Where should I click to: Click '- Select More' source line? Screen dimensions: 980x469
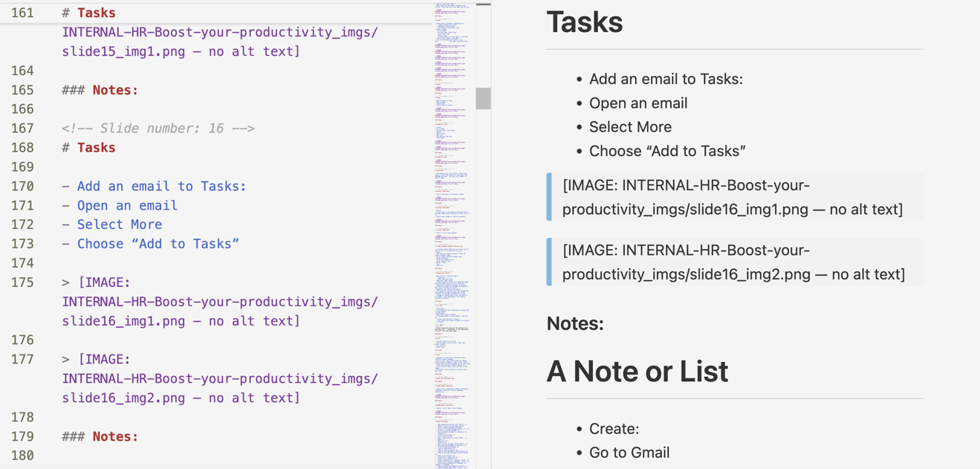(111, 224)
